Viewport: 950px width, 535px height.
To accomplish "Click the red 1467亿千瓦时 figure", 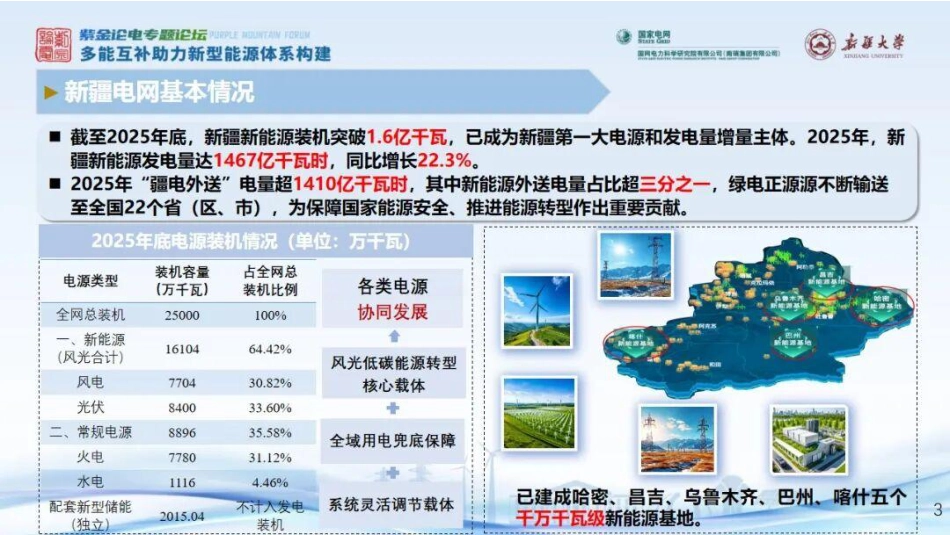I will pos(271,161).
